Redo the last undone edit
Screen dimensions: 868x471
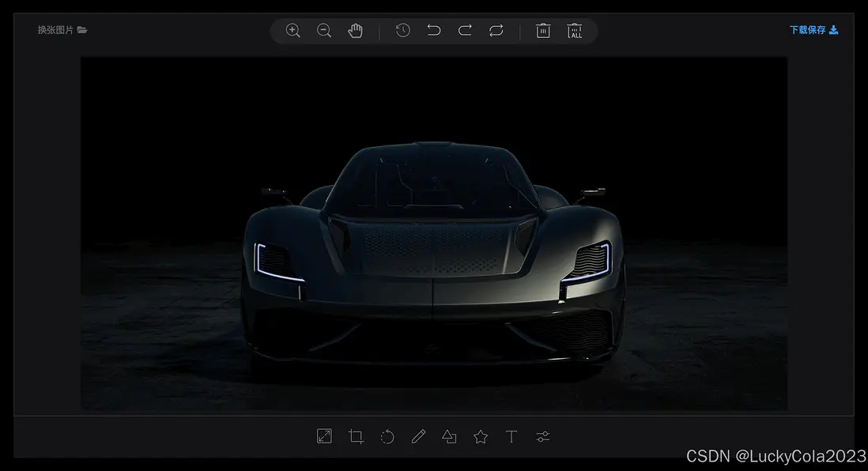click(465, 31)
